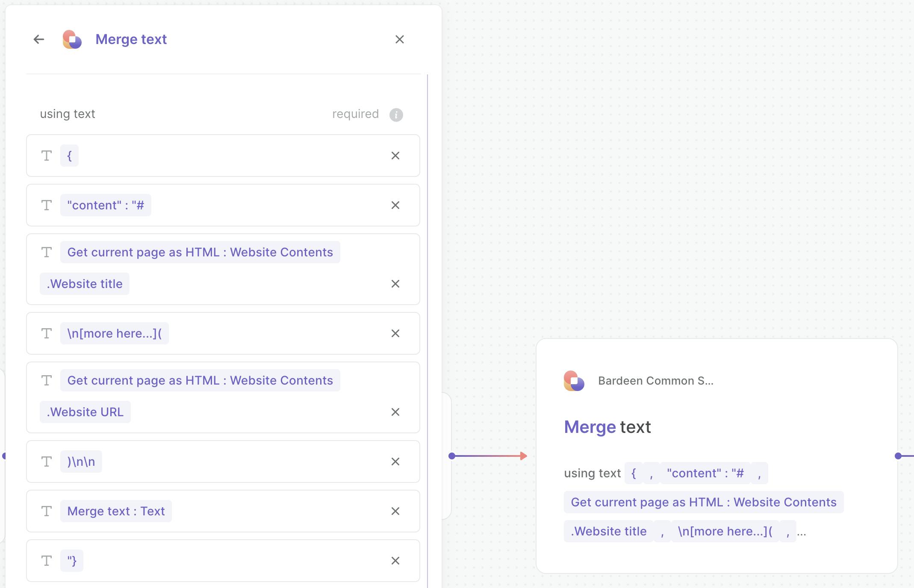This screenshot has width=914, height=588.
Task: Click Get current page as HTML chip in canvas node
Action: point(704,502)
